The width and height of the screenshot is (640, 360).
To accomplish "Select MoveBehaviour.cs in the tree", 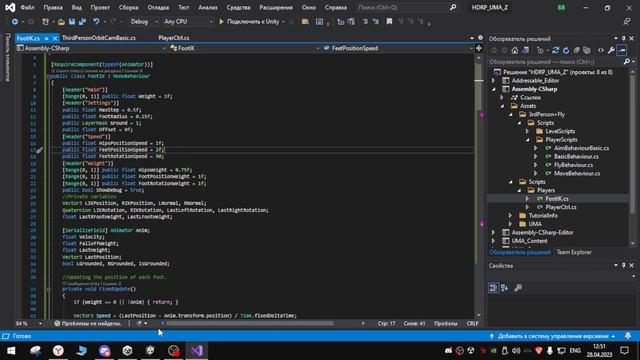I will [577, 173].
